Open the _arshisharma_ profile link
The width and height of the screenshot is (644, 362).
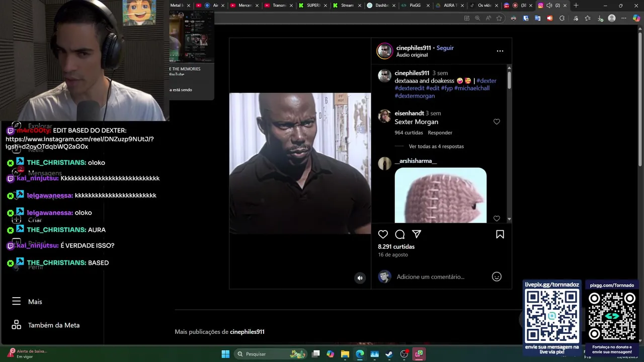(416, 161)
